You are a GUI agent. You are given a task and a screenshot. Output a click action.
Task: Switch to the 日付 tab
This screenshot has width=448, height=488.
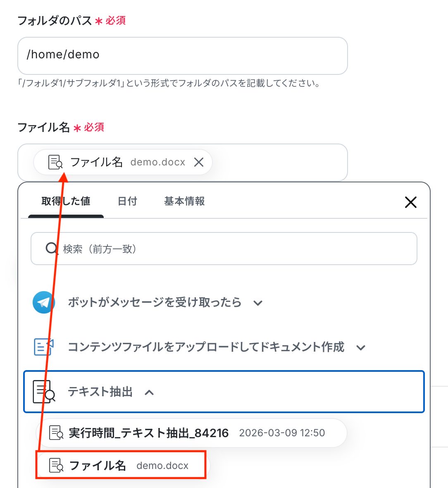pyautogui.click(x=127, y=201)
